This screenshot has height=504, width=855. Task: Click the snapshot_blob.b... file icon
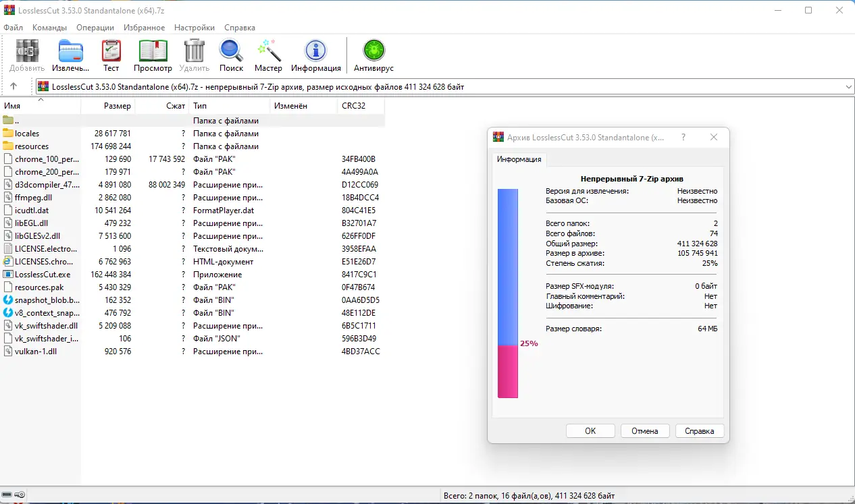pos(8,300)
